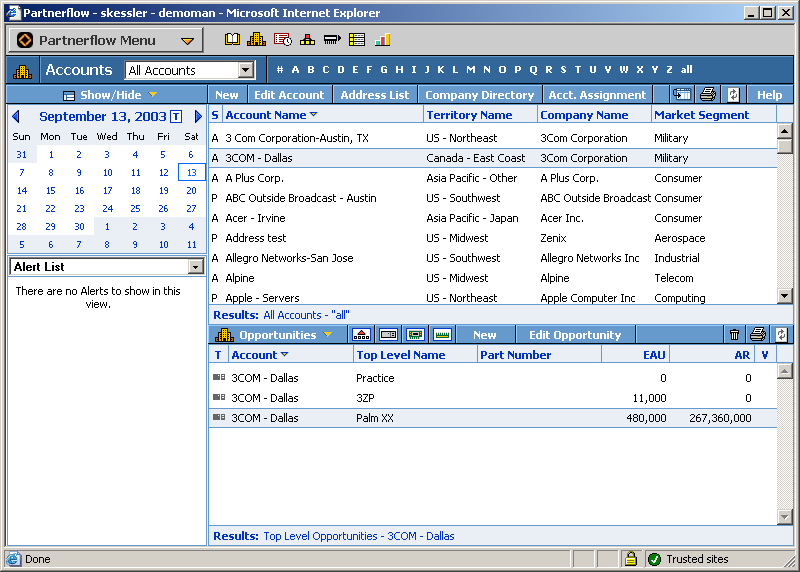Go to next month in calendar
The image size is (800, 572).
(x=198, y=116)
